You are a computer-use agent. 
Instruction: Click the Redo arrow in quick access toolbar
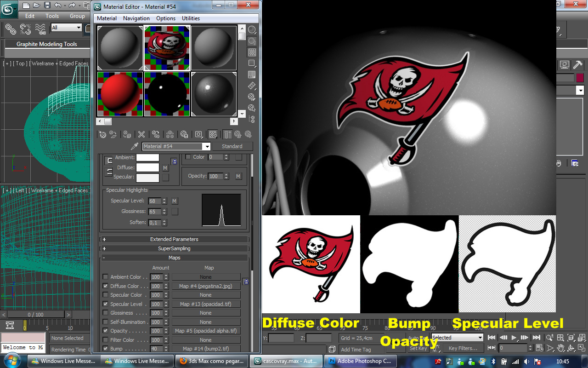click(x=72, y=6)
